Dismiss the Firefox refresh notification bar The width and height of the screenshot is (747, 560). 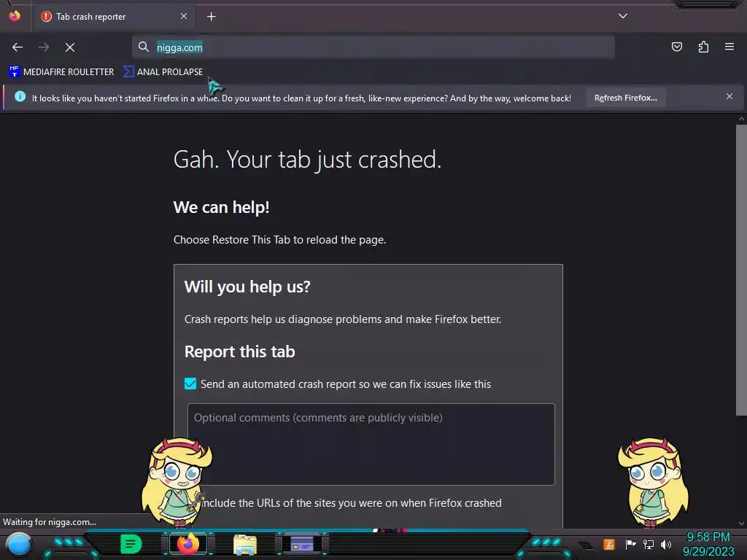tap(729, 97)
